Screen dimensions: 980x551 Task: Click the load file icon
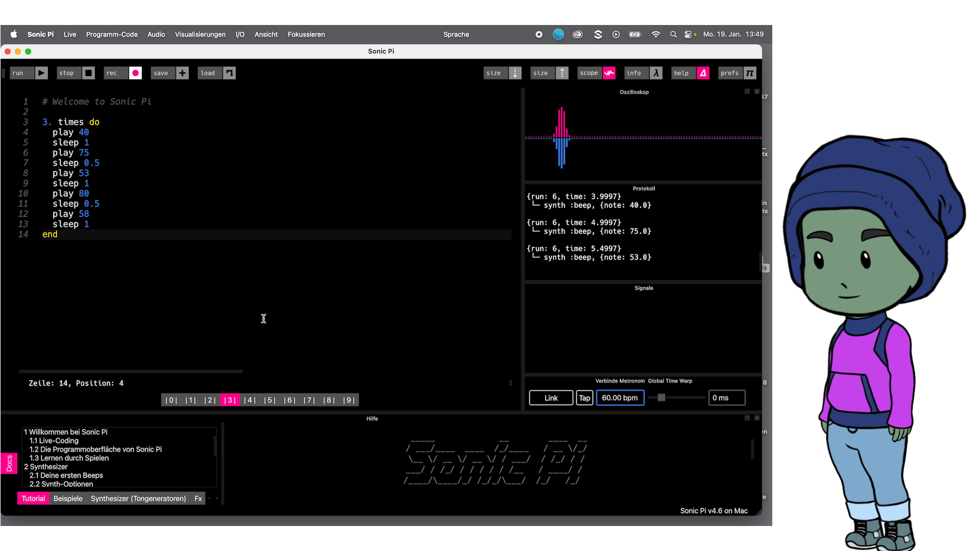(230, 73)
